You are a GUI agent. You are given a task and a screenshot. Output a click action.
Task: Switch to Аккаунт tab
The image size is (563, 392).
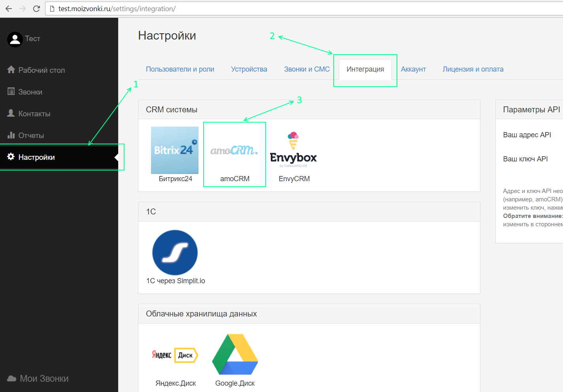tap(414, 69)
